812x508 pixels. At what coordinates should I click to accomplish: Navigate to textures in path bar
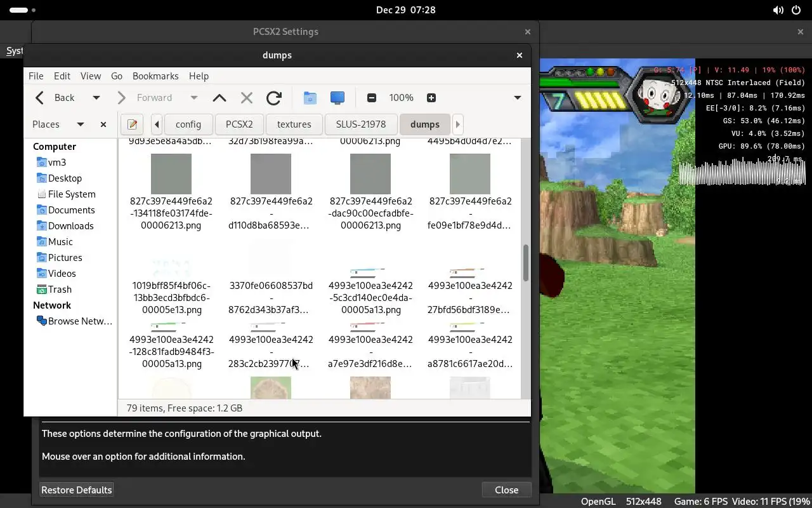pos(294,124)
